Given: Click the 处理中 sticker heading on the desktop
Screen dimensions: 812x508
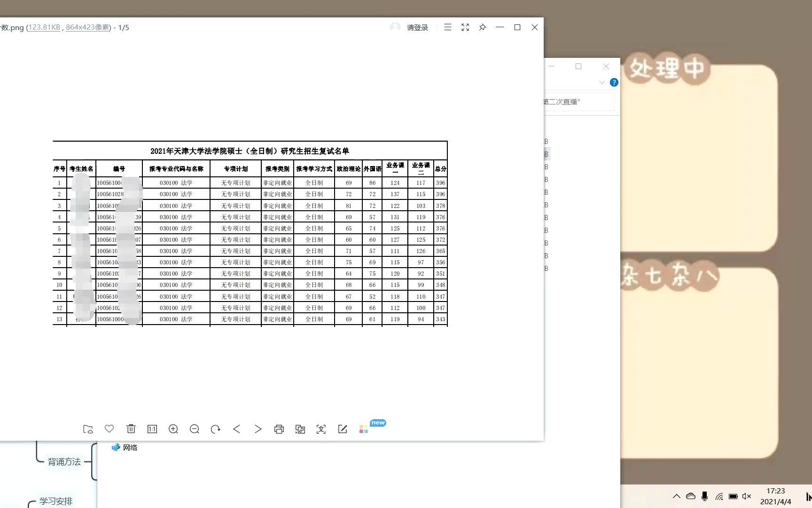Looking at the screenshot, I should [667, 69].
